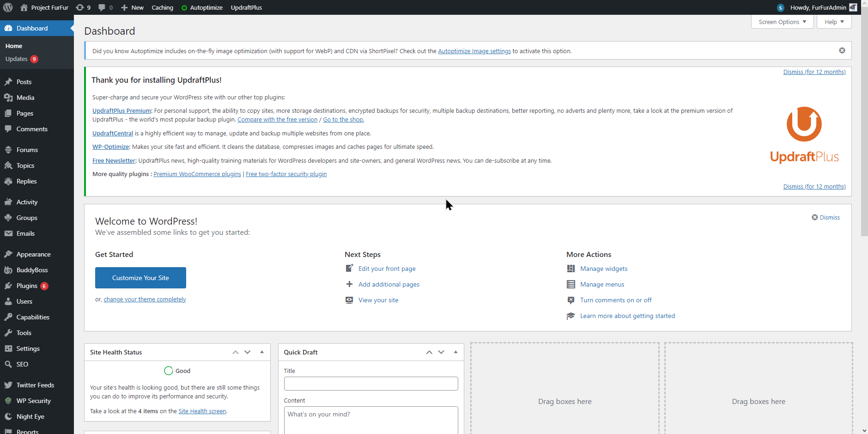This screenshot has height=434, width=868.
Task: Click the Forums icon in sidebar
Action: click(x=8, y=150)
